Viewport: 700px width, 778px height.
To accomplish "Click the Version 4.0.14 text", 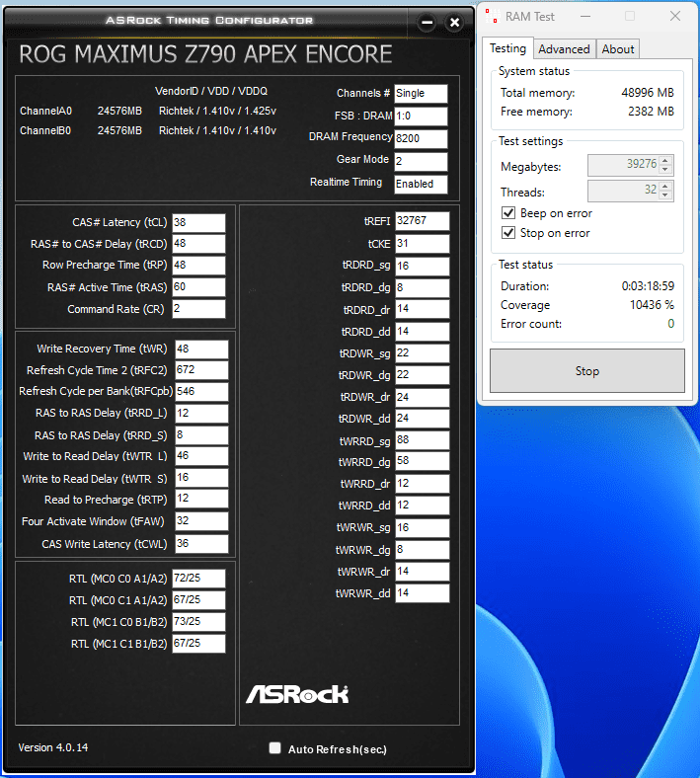I will [53, 747].
